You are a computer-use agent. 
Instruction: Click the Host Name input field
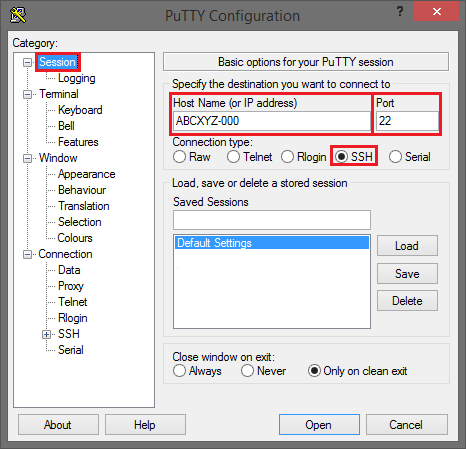(272, 121)
